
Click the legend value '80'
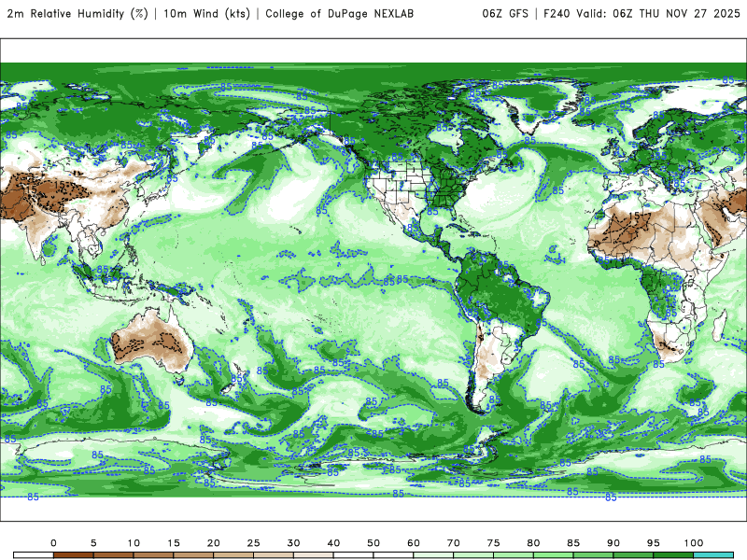[x=533, y=543]
